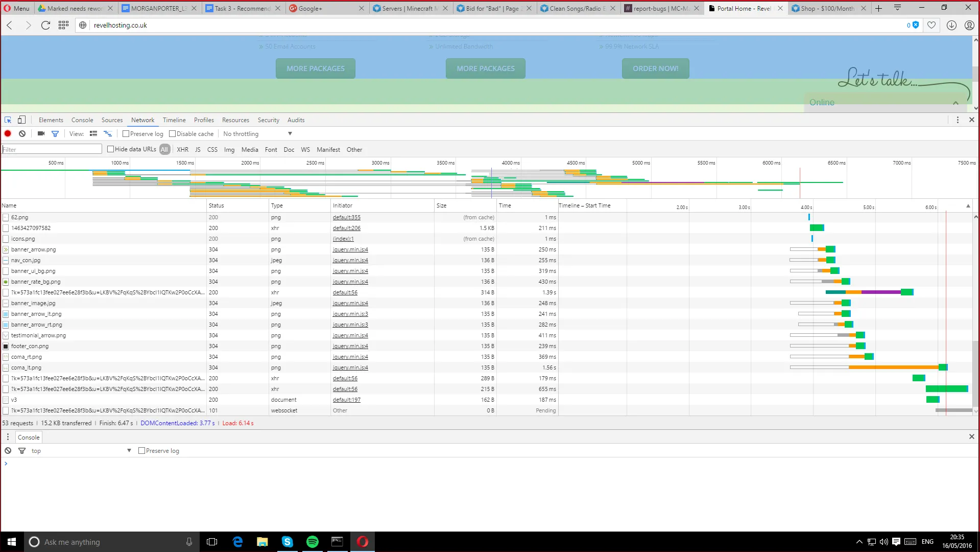Close the console drawer
980x552 pixels.
click(x=972, y=436)
